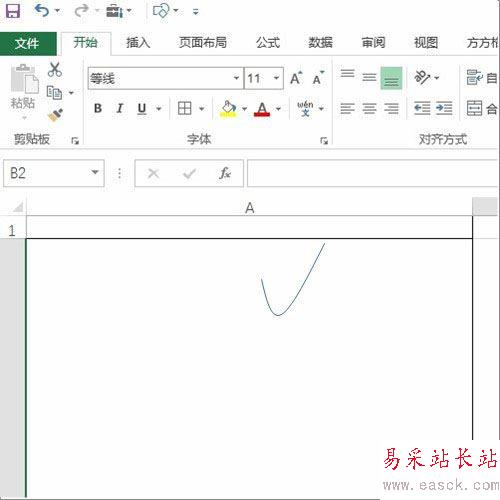500x500 pixels.
Task: Click the shapes icon in quick access toolbar
Action: click(x=161, y=11)
